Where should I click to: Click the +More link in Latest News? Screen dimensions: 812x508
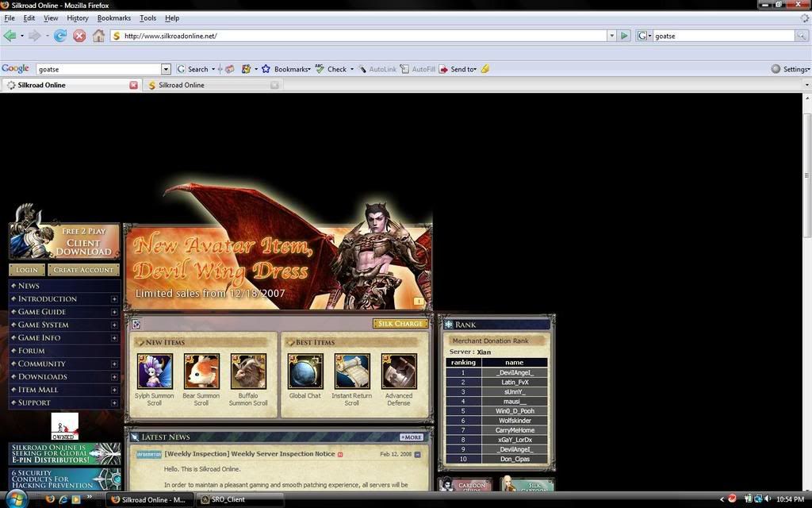412,437
